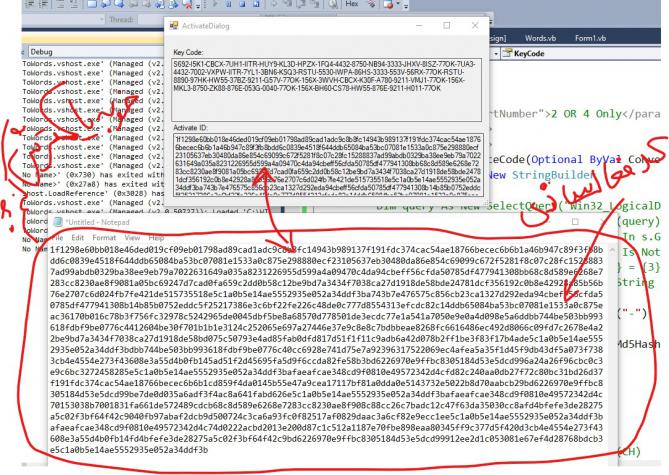669x475 pixels.
Task: Open the View menu in Notepad
Action: 132,238
